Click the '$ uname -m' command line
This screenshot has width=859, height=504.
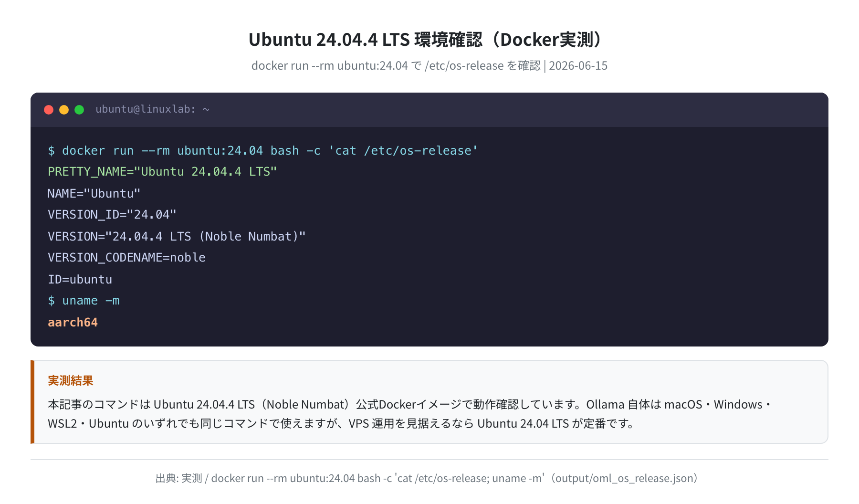pyautogui.click(x=84, y=301)
